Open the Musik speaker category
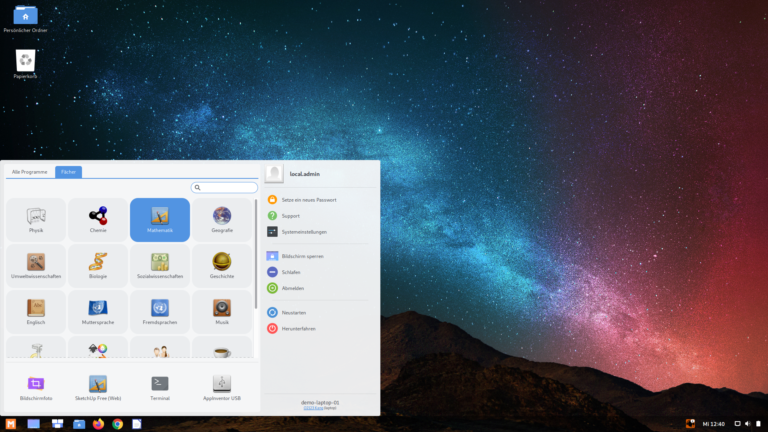The height and width of the screenshot is (432, 768). pos(222,311)
